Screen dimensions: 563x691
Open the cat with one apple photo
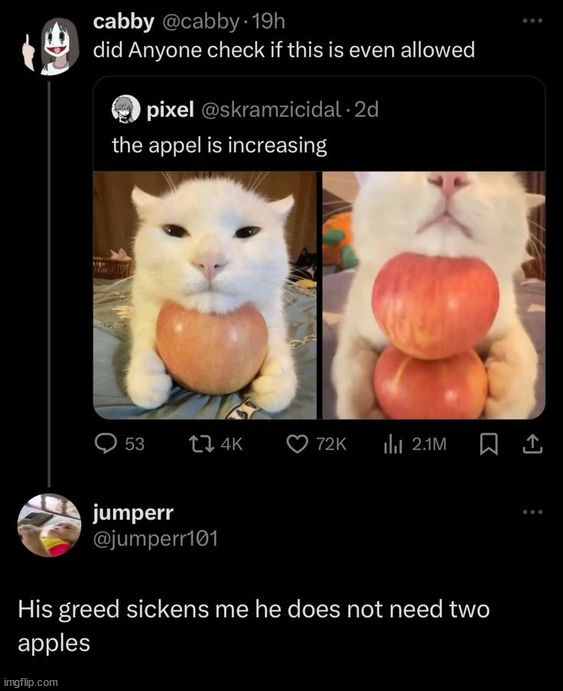(x=205, y=295)
